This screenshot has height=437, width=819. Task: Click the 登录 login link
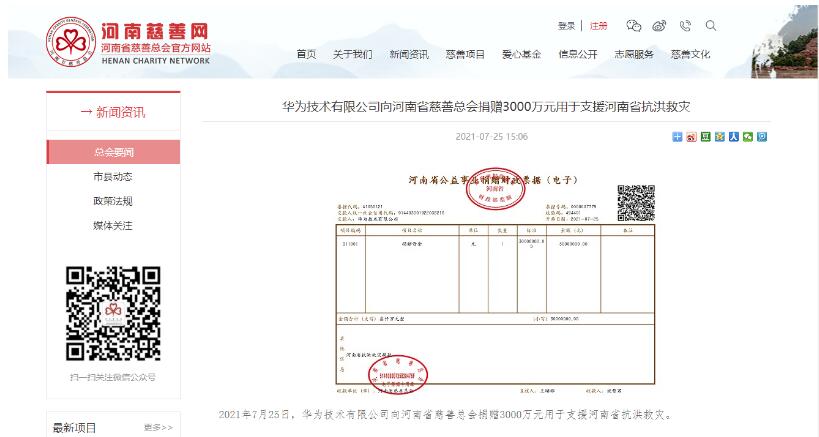point(566,26)
